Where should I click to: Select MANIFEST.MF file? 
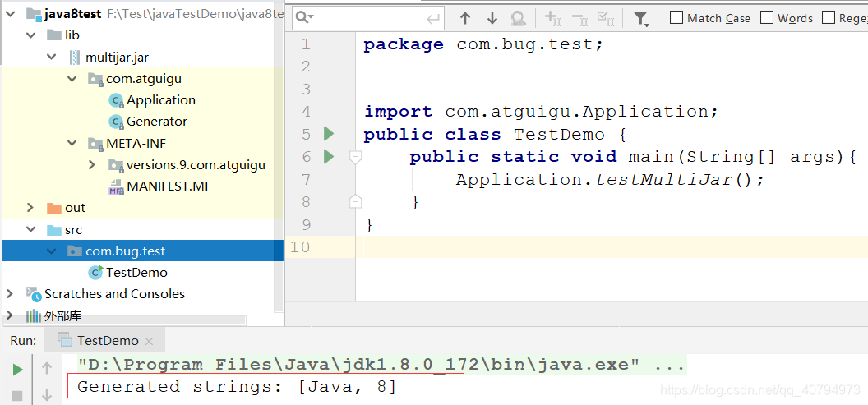(169, 186)
